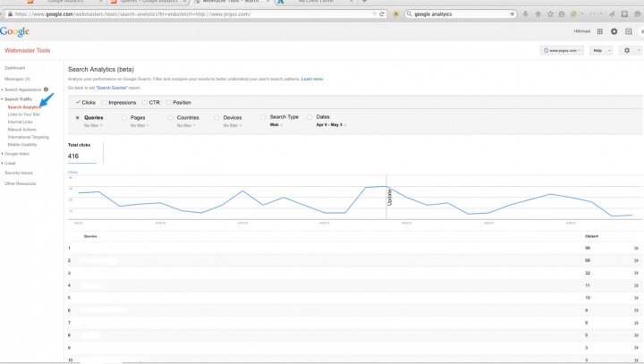Viewport: 644px width, 364px height.
Task: Click the Google logo
Action: tap(14, 31)
